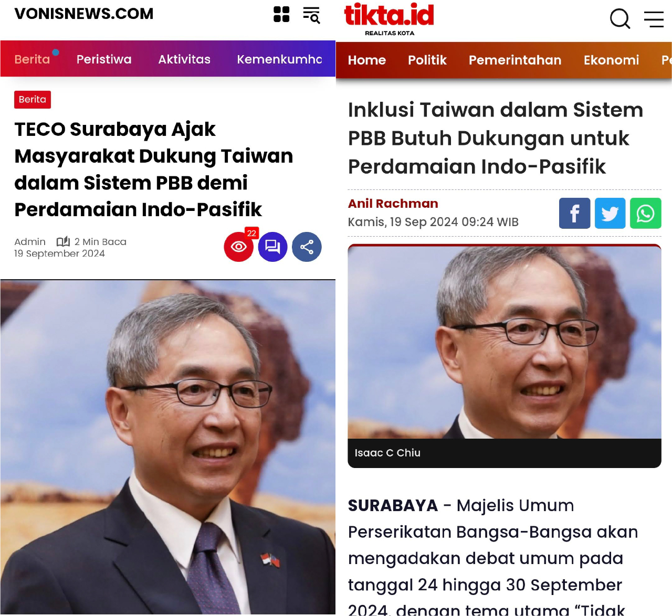Click the tikta.id search magnifier
The width and height of the screenshot is (672, 616).
click(x=620, y=19)
